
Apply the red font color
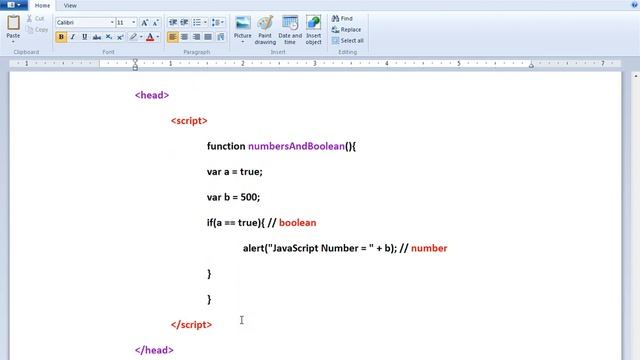point(150,37)
